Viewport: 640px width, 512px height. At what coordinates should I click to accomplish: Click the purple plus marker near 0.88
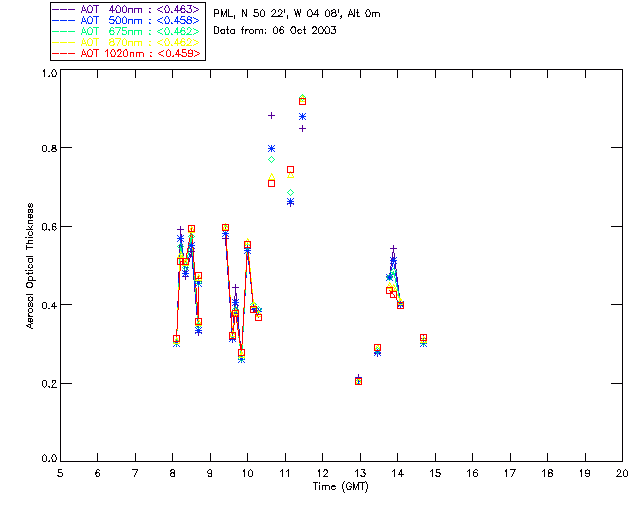pos(271,116)
